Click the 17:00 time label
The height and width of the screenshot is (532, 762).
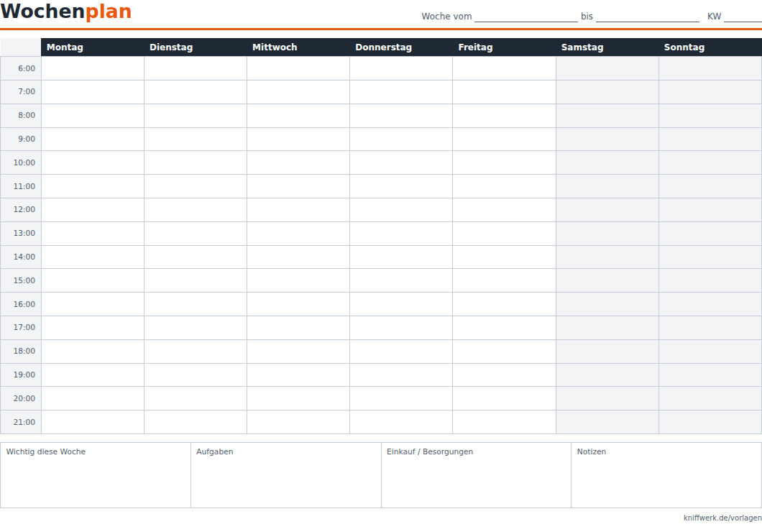(24, 327)
